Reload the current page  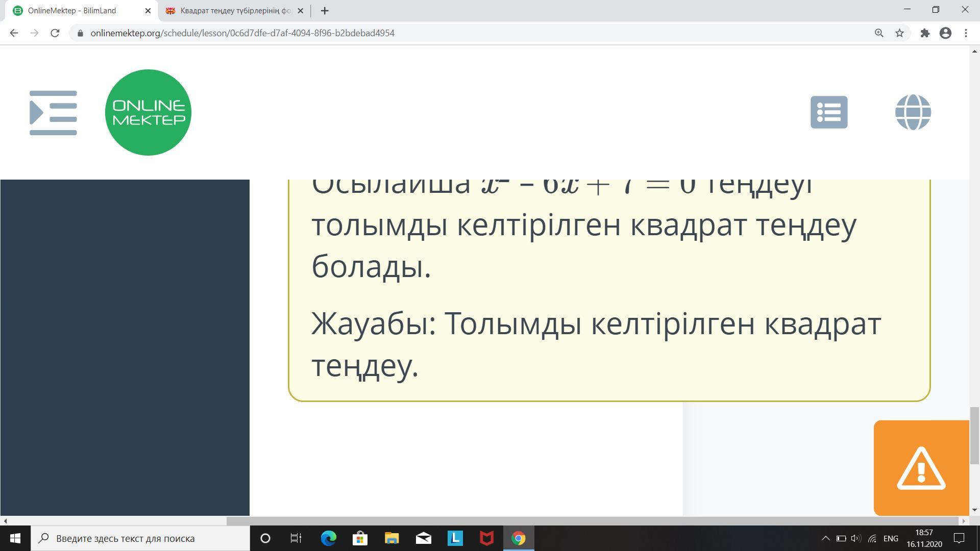55,33
